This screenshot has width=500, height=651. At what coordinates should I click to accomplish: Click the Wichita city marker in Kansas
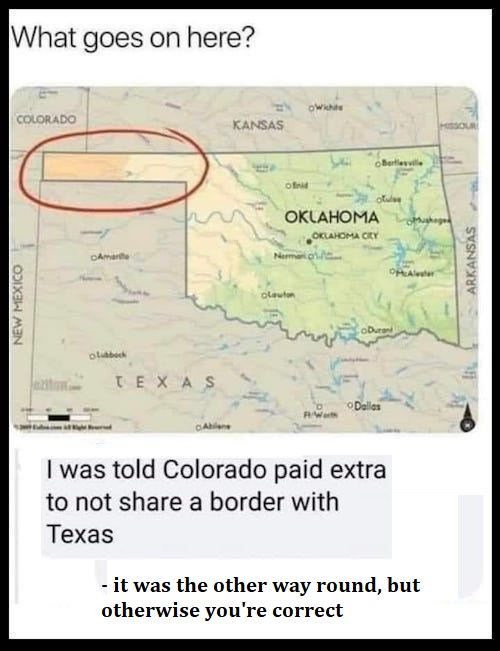[x=311, y=108]
